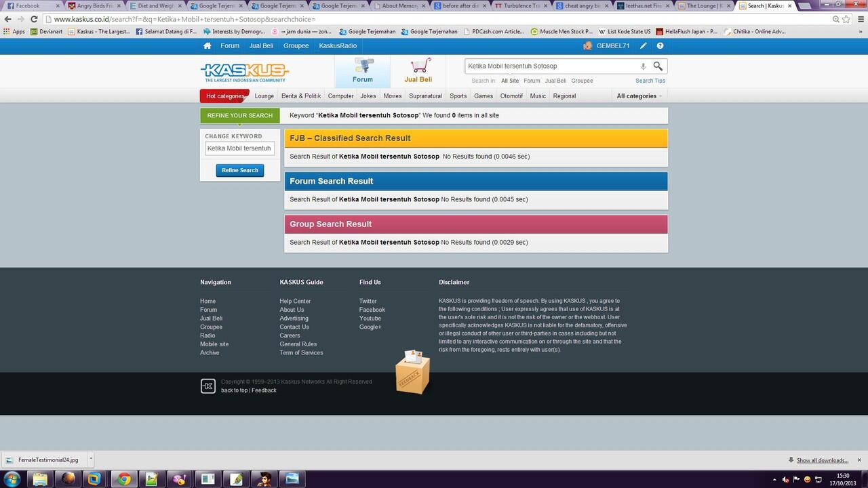Open the Computer category
868x488 pixels.
pos(340,96)
